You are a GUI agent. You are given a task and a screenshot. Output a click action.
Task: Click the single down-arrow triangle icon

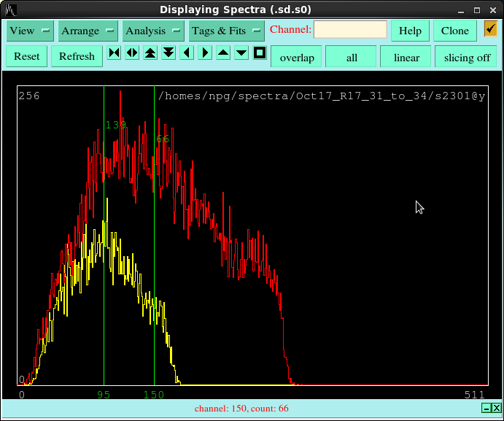point(241,53)
